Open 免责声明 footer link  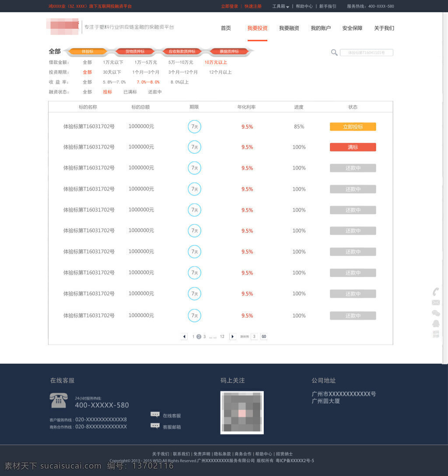coord(202,454)
